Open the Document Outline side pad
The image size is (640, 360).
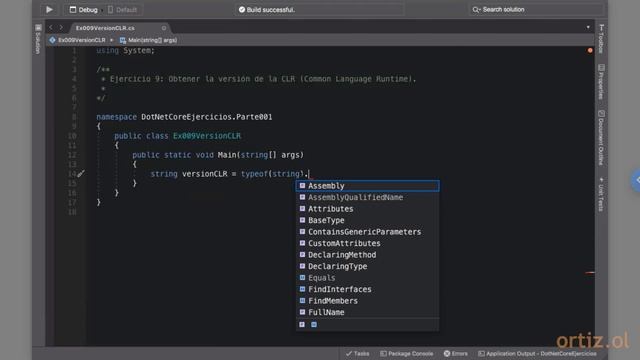pyautogui.click(x=601, y=138)
